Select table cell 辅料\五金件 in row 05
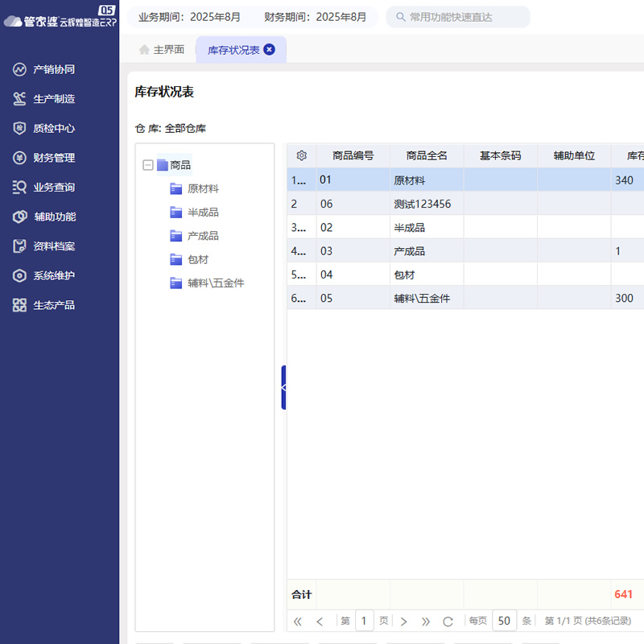 pyautogui.click(x=427, y=298)
